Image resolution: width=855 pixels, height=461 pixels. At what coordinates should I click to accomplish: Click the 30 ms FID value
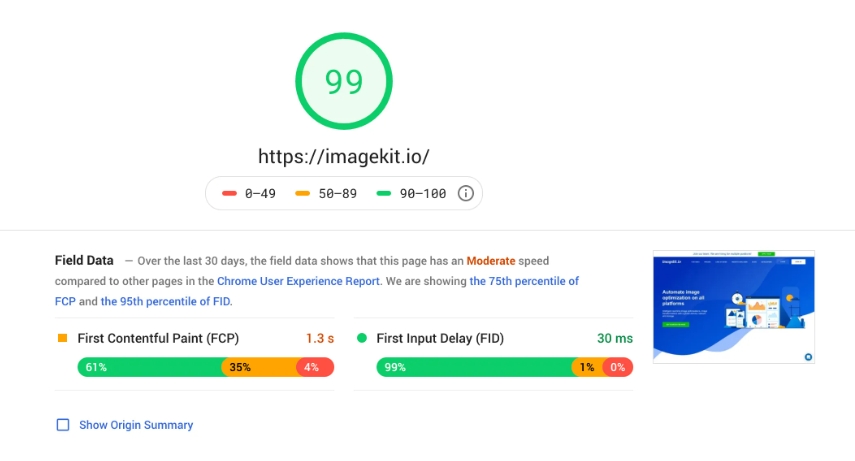(615, 339)
